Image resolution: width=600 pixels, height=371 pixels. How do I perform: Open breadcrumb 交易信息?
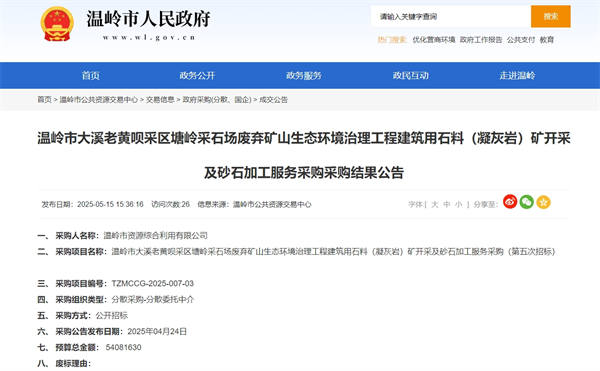click(160, 100)
